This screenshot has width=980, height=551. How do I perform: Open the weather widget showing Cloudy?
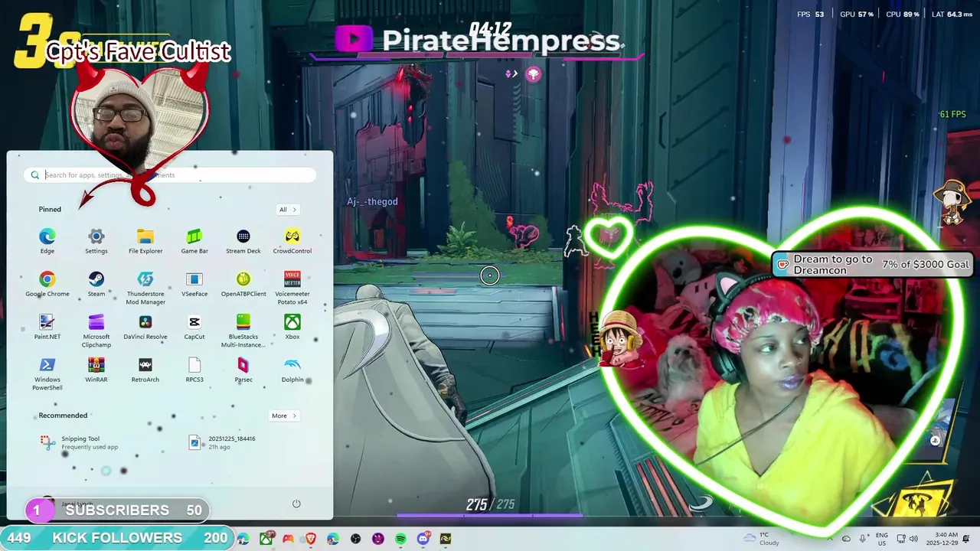click(762, 539)
